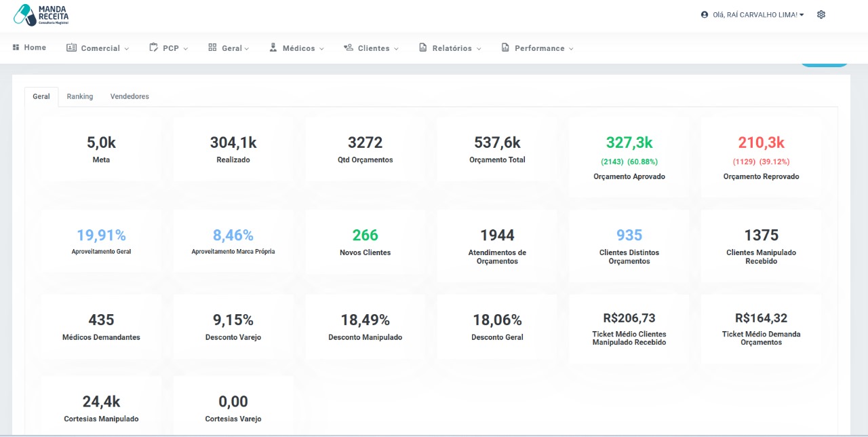Expand the Relatórios dropdown arrow

(x=479, y=49)
